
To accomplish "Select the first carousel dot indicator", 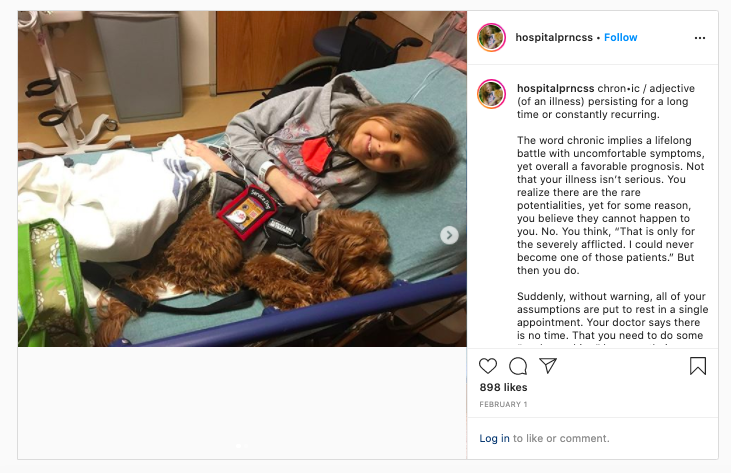I will pyautogui.click(x=239, y=446).
